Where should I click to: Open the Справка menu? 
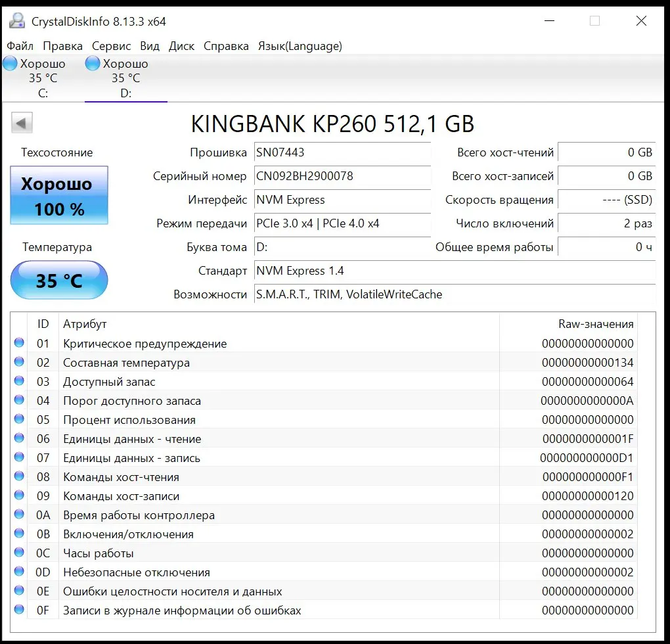coord(226,46)
